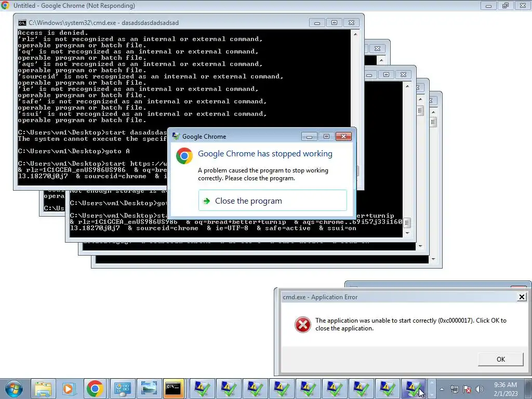Viewport: 532px width, 399px height.
Task: Click the Google Chrome dialog title icon
Action: pos(176,137)
